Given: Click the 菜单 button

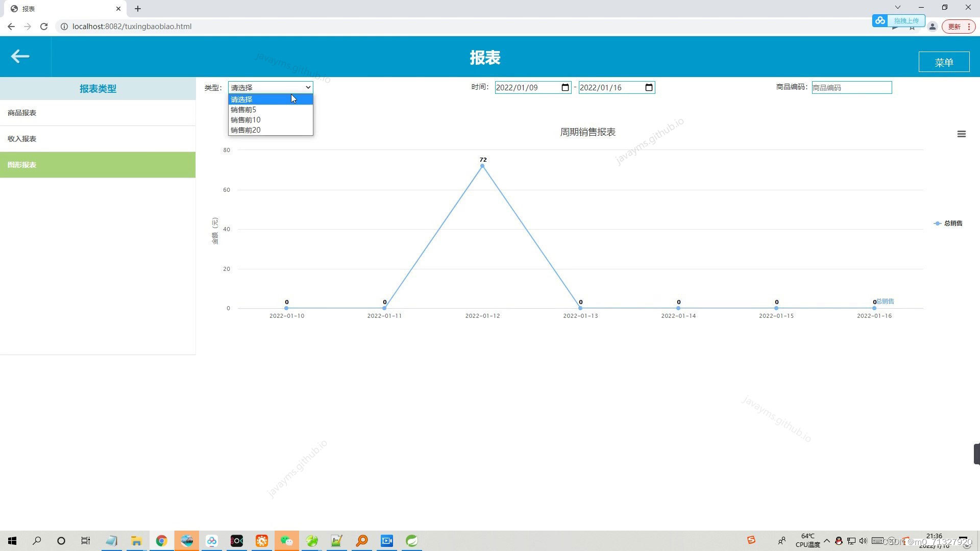Looking at the screenshot, I should pos(943,62).
